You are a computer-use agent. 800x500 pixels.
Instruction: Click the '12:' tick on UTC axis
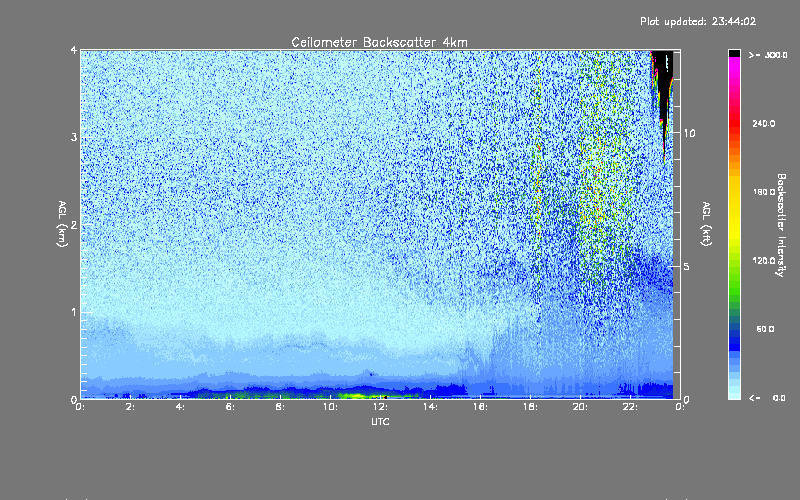pos(380,407)
